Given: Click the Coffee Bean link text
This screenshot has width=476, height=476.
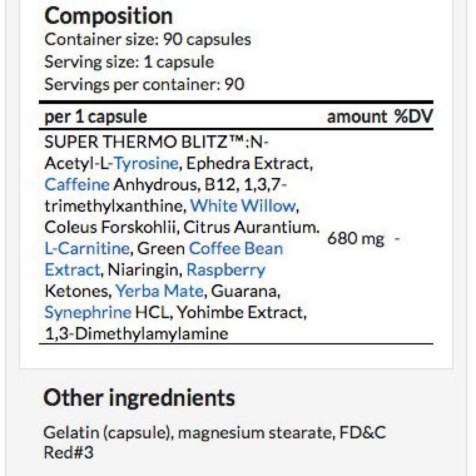Looking at the screenshot, I should (x=236, y=249).
